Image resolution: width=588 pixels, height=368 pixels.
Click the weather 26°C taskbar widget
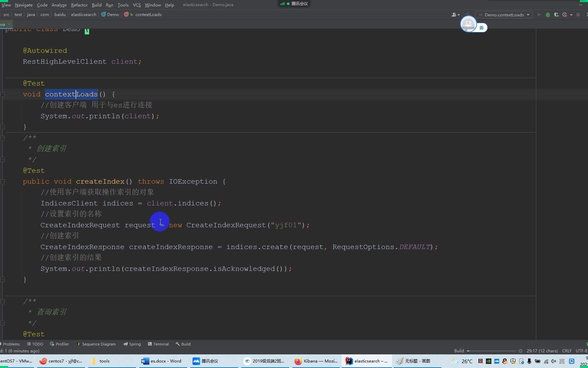click(462, 361)
